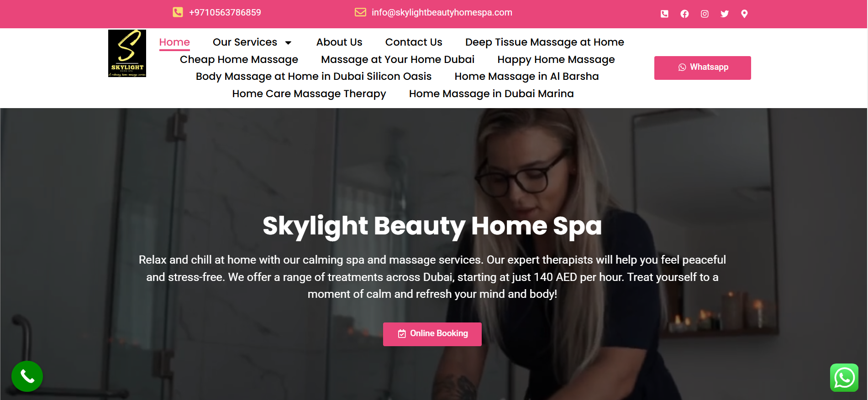The height and width of the screenshot is (400, 868).
Task: Click the info@skylightbeautyhomespa.com email link
Action: point(442,12)
